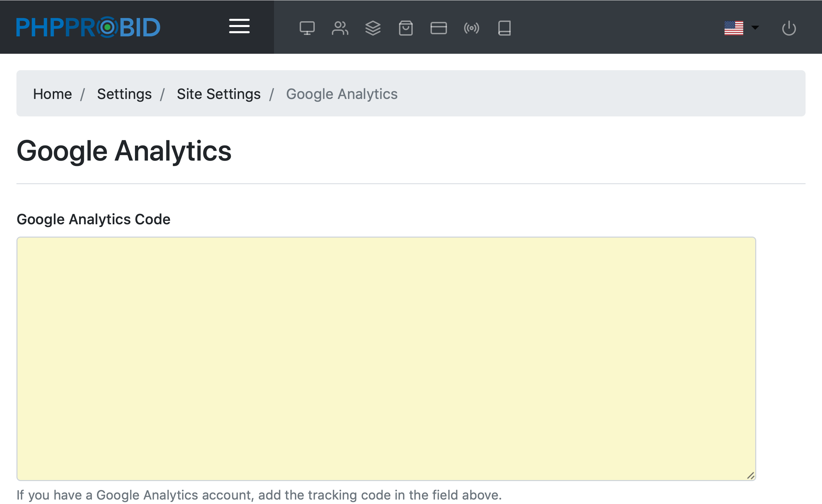
Task: Open the broadcast signal icon
Action: pyautogui.click(x=471, y=28)
